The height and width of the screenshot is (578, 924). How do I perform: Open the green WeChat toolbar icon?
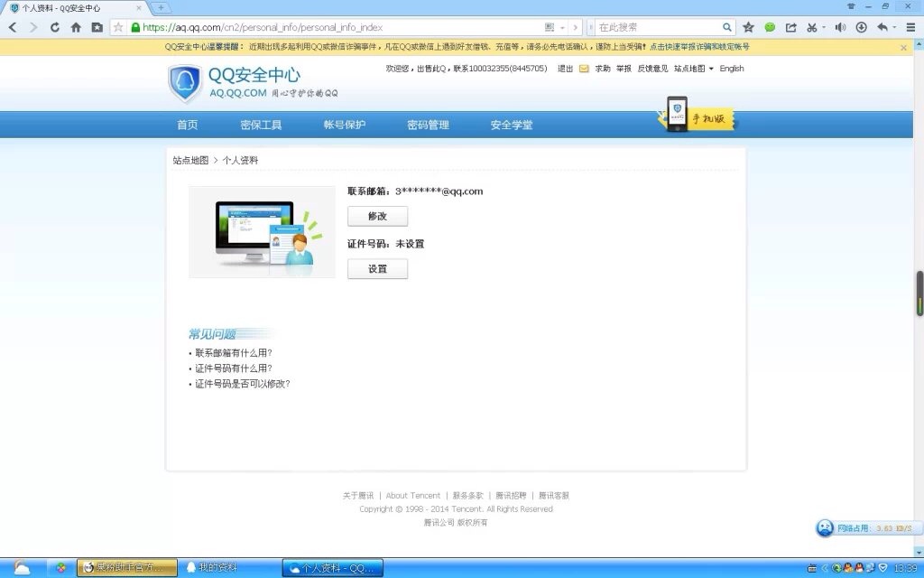click(x=770, y=27)
